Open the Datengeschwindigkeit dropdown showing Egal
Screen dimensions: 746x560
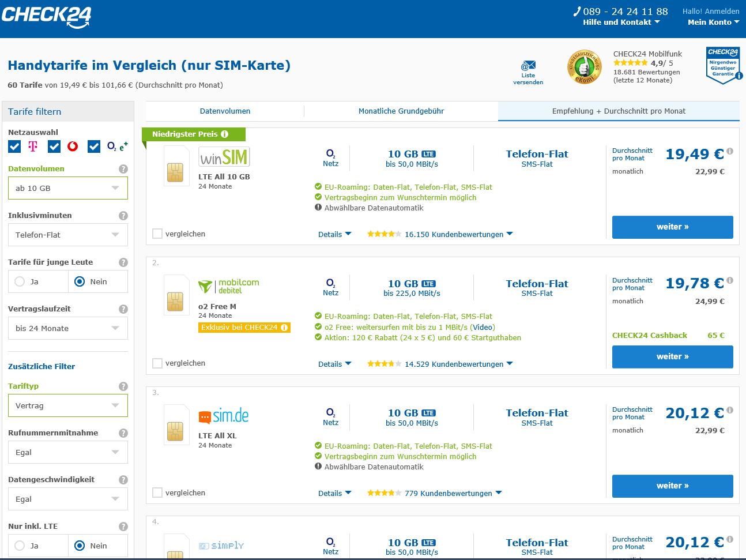68,499
